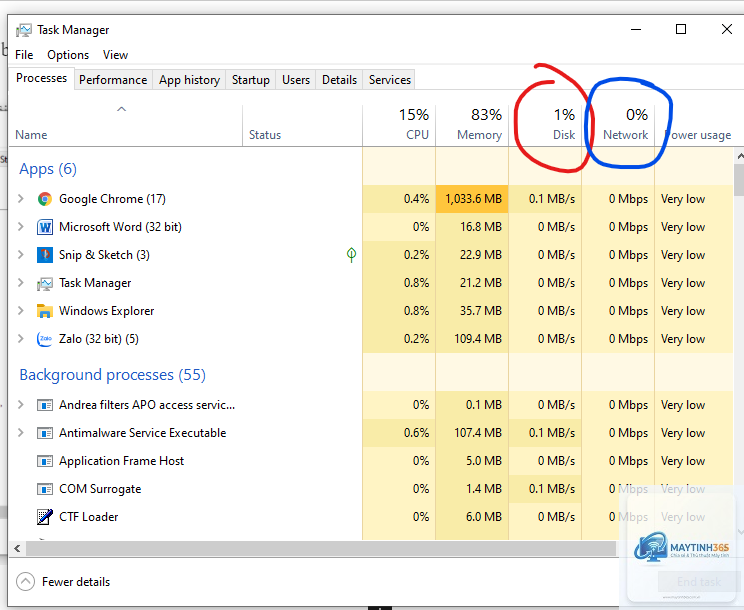This screenshot has height=610, width=744.
Task: Switch to the App history tab
Action: tap(189, 80)
